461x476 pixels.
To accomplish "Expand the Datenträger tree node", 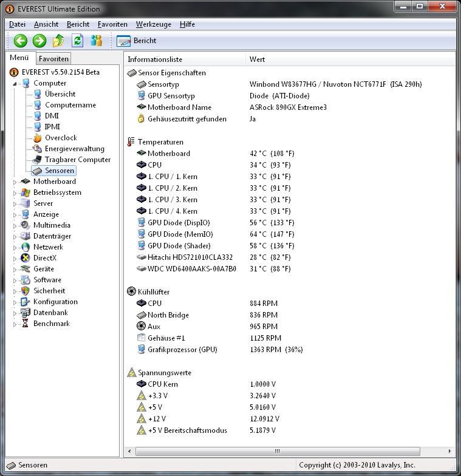I will [15, 237].
